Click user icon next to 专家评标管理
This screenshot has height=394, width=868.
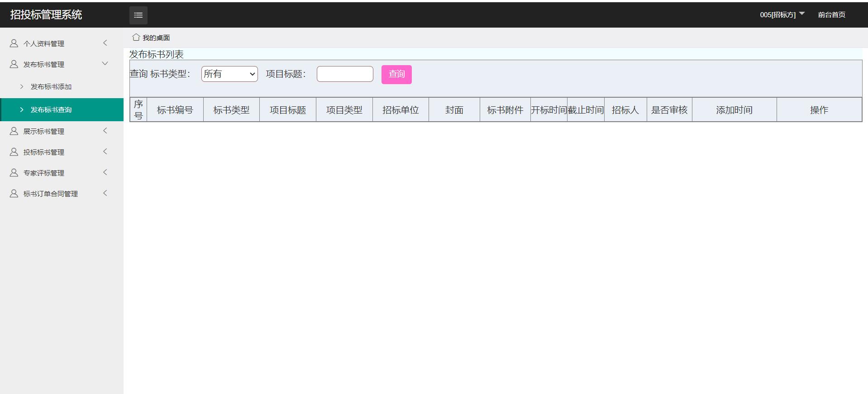click(x=14, y=173)
